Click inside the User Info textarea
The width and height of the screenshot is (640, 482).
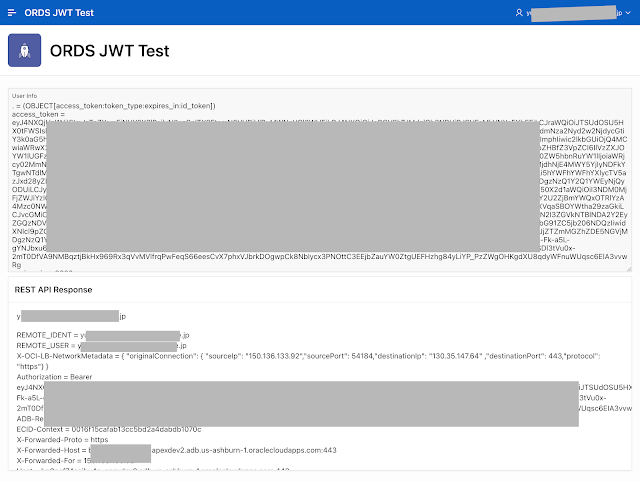pyautogui.click(x=320, y=180)
